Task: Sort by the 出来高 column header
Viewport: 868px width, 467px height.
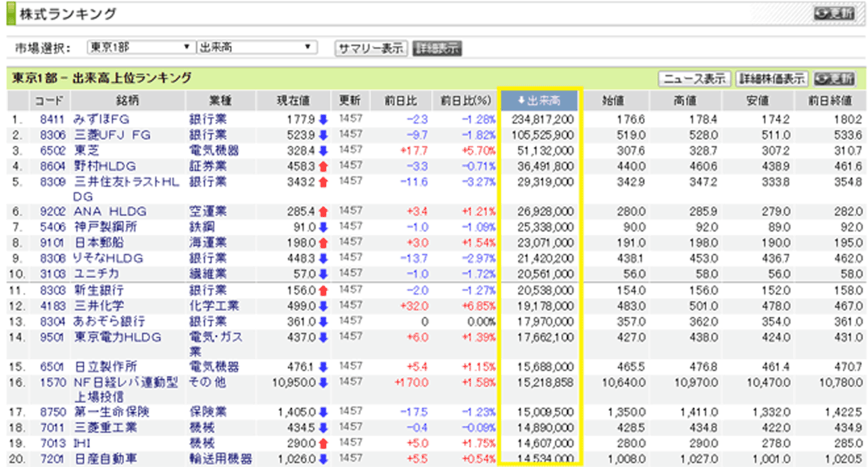Action: (x=539, y=101)
